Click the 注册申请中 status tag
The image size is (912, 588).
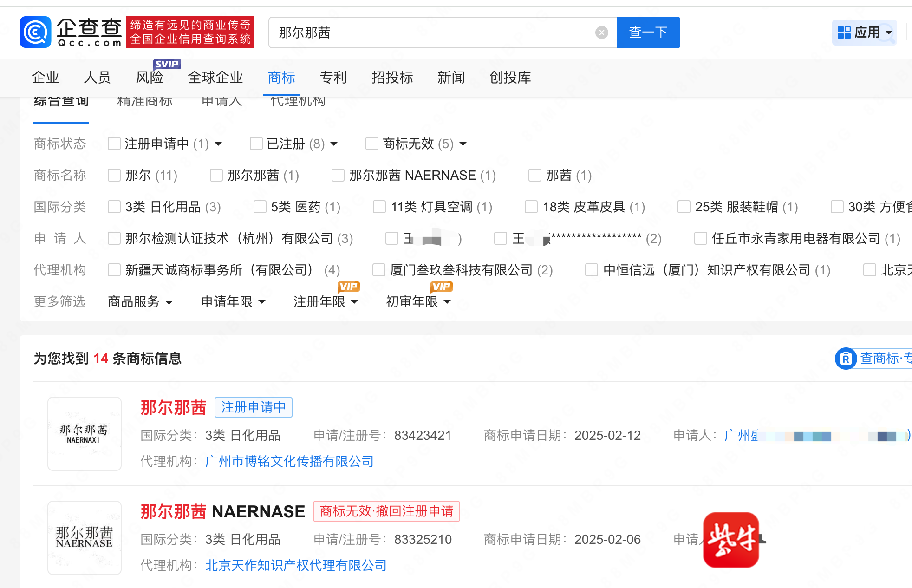[x=254, y=407]
